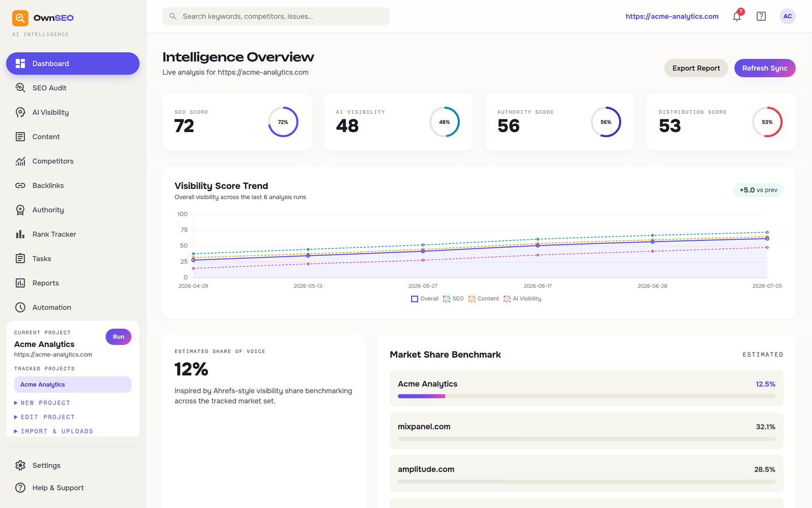Select Acme Analytics in tracked projects

tap(73, 385)
